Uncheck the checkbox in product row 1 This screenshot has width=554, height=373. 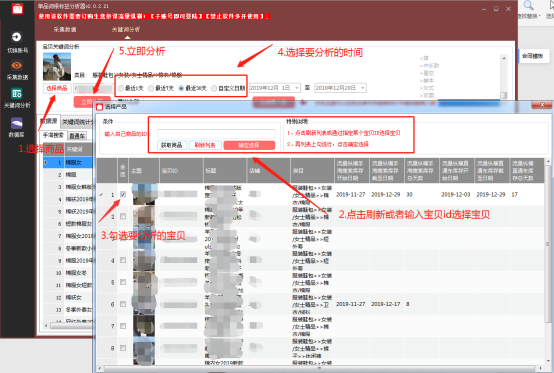coord(123,194)
